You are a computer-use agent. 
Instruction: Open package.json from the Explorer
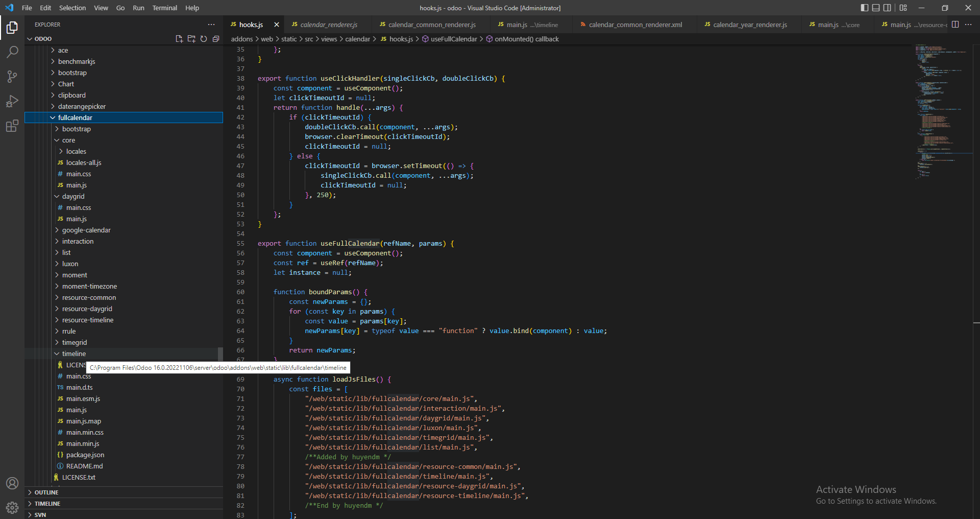click(x=85, y=455)
